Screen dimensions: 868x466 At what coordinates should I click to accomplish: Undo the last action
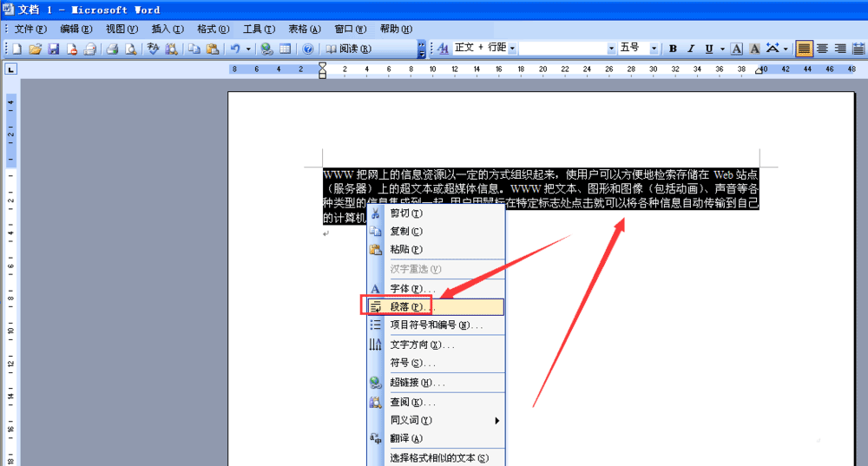click(x=235, y=49)
